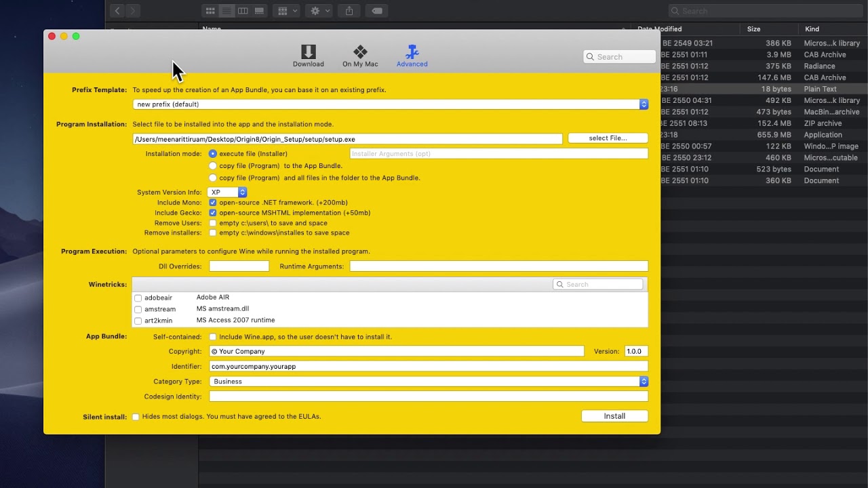Switch Finder to list view
Image resolution: width=868 pixels, height=488 pixels.
pos(226,11)
